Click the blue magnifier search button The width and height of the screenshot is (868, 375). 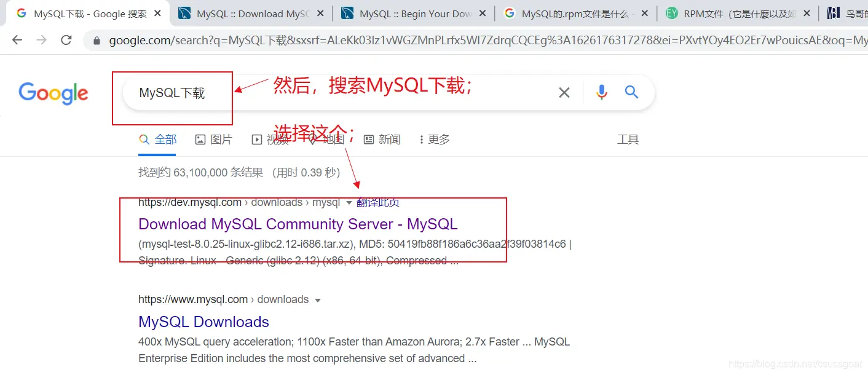pyautogui.click(x=631, y=92)
